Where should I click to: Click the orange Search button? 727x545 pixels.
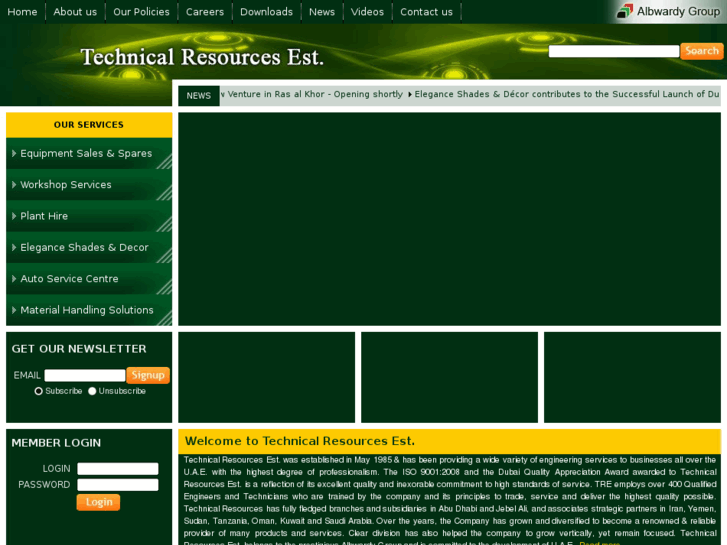click(702, 51)
